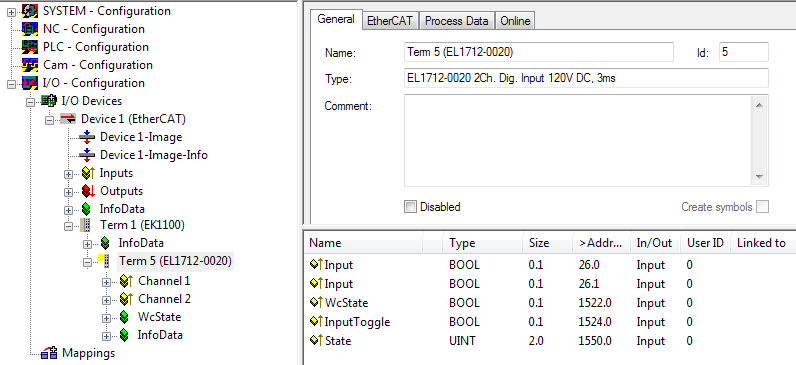Open the Process Data tab
796x365 pixels.
pyautogui.click(x=456, y=21)
